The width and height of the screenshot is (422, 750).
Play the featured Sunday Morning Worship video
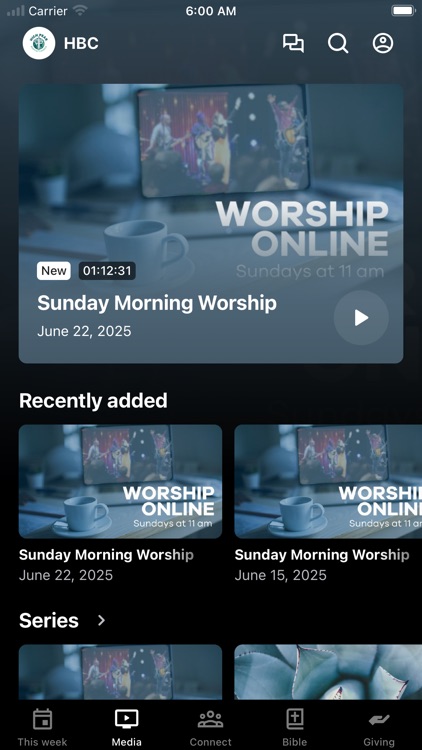click(361, 318)
